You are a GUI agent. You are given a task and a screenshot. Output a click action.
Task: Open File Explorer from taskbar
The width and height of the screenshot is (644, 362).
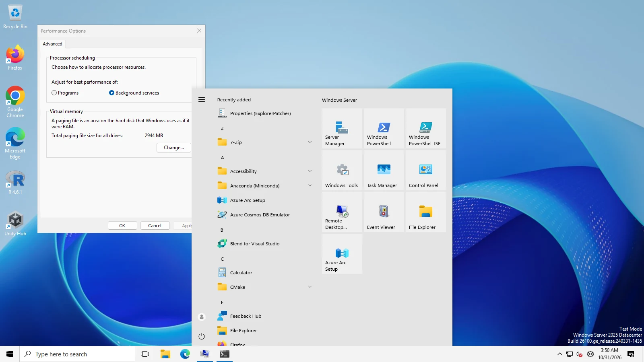[x=165, y=354]
